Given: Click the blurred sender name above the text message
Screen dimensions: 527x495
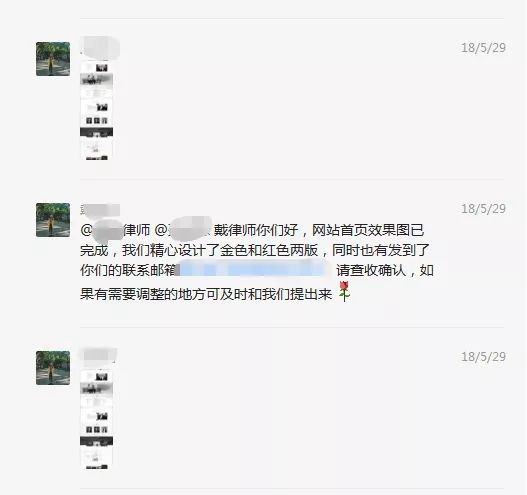Looking at the screenshot, I should (100, 210).
